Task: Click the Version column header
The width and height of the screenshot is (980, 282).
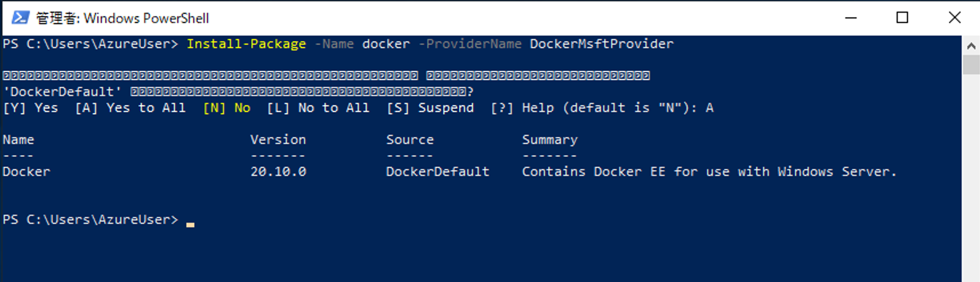Action: [278, 140]
